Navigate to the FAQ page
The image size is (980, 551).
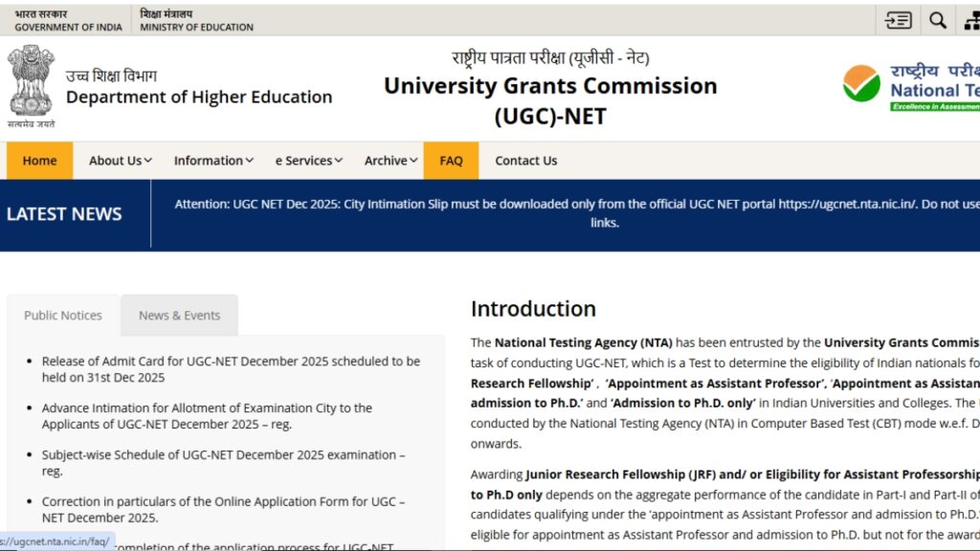click(x=451, y=161)
